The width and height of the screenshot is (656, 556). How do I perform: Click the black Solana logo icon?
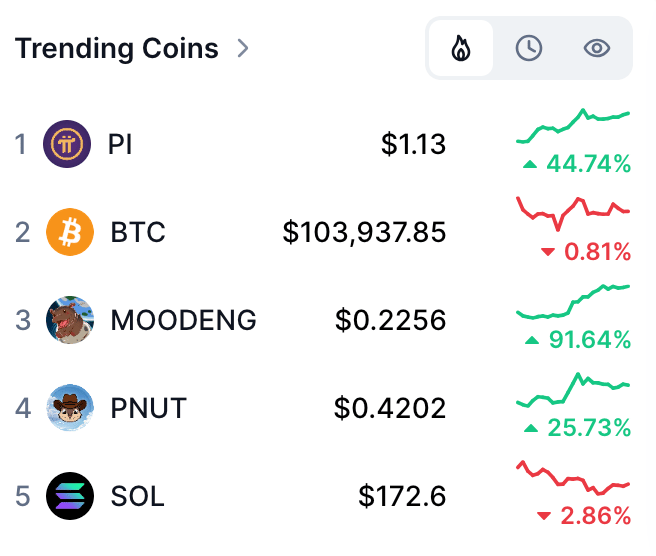tap(70, 496)
